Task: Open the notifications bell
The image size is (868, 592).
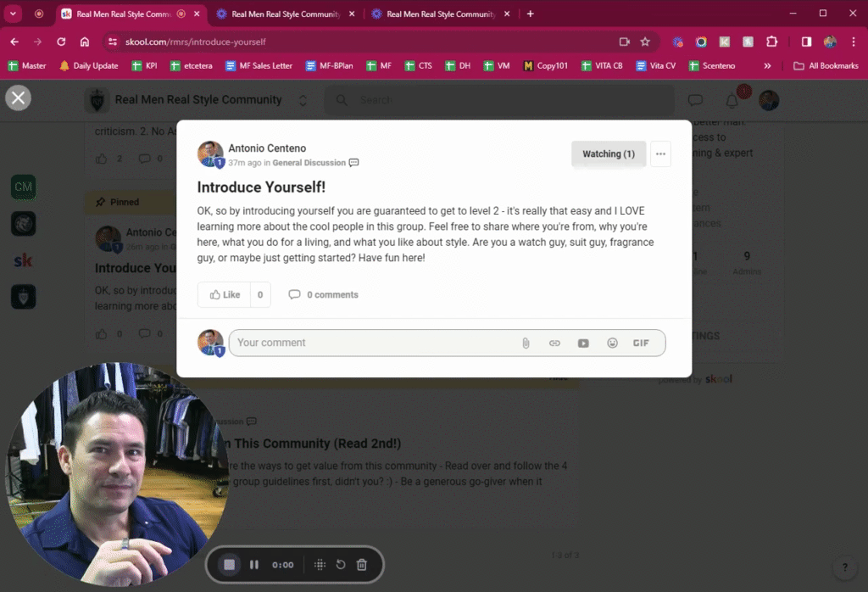Action: (x=732, y=101)
